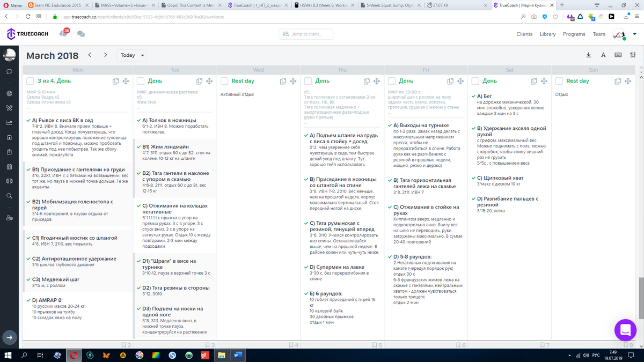Open sidebar dumbbell exercises icon
644x362 pixels.
pyautogui.click(x=10, y=181)
